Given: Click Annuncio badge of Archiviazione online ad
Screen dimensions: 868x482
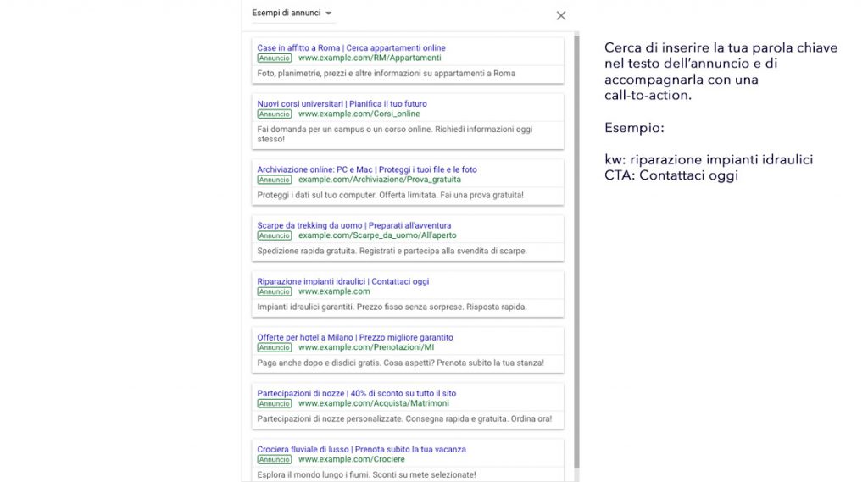Looking at the screenshot, I should point(275,180).
